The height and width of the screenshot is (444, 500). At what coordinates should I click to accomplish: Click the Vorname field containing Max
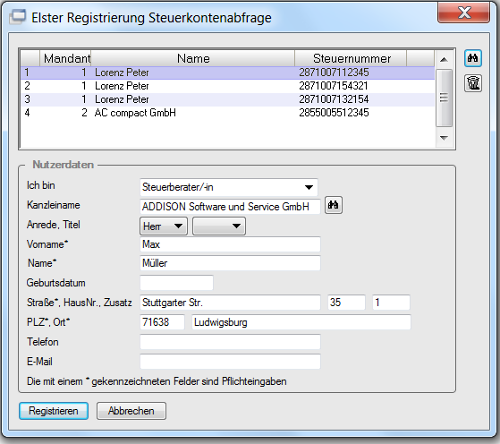pos(230,244)
